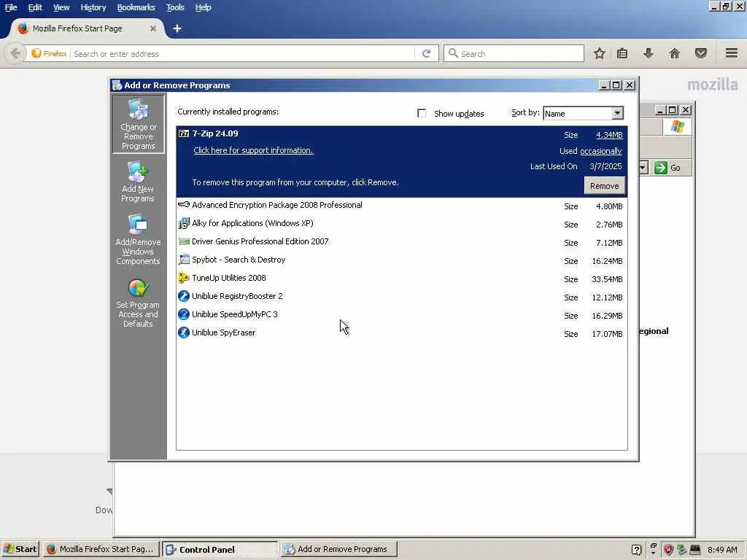This screenshot has width=747, height=560.
Task: Click Uniblue SpyEraser icon
Action: coord(184,332)
